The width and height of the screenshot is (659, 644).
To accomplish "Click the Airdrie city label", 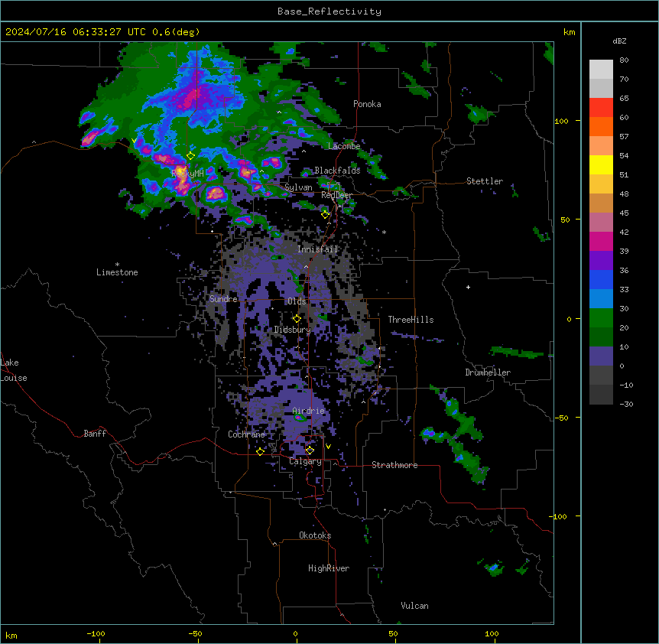I will [309, 411].
